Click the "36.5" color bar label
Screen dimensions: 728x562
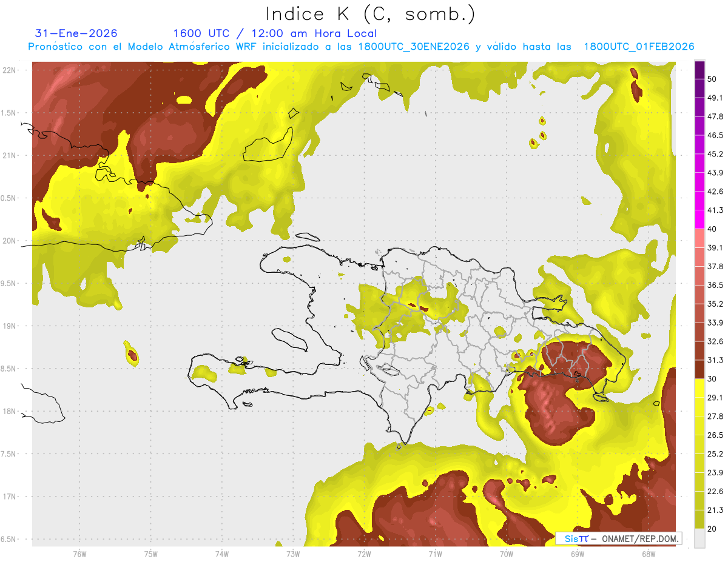(x=715, y=285)
